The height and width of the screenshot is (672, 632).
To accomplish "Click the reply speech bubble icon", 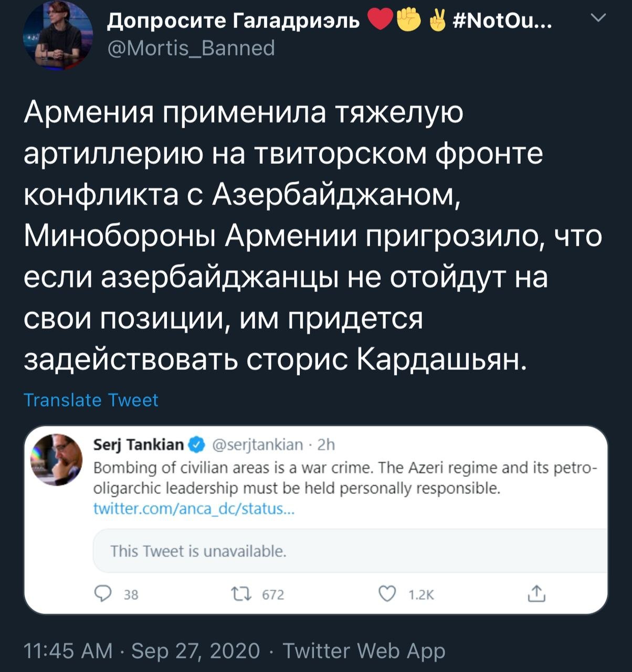I will pyautogui.click(x=103, y=594).
